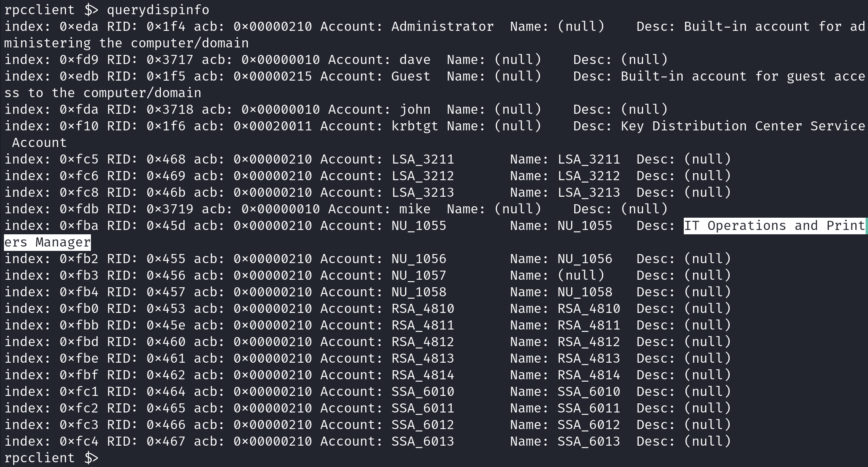Click the LSA_3211 account value

click(x=423, y=159)
